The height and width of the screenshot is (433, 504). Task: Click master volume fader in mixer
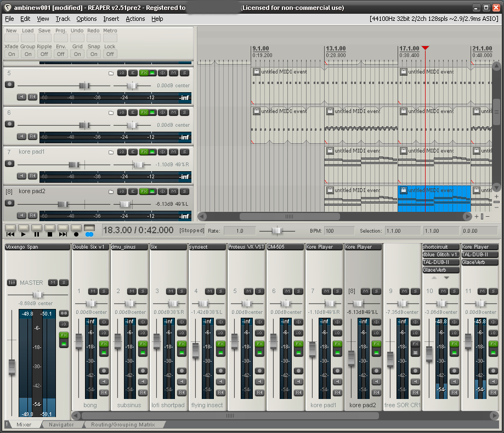coord(12,367)
